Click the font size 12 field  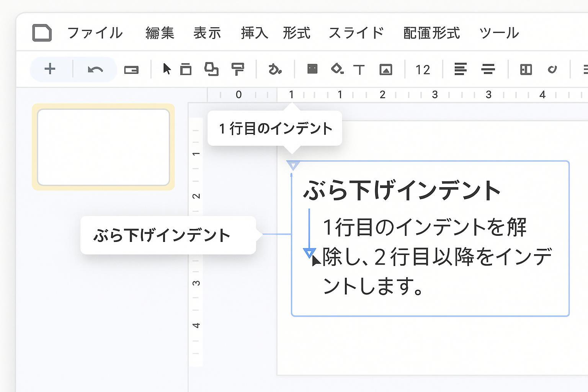[x=423, y=70]
